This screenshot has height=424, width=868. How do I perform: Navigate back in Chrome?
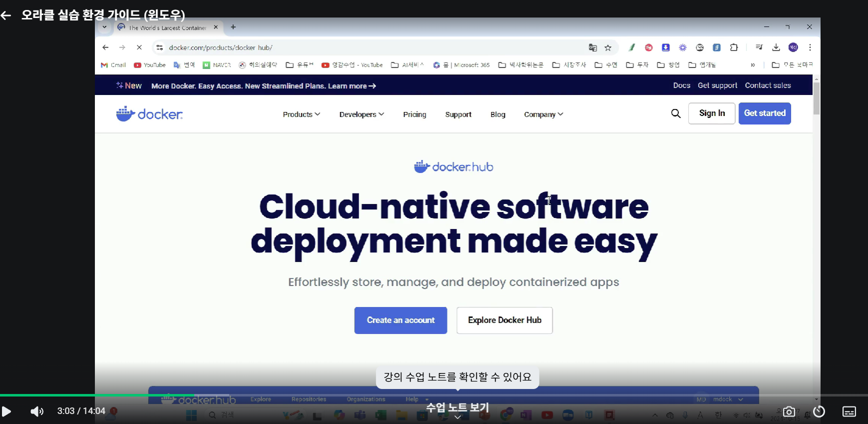(105, 47)
